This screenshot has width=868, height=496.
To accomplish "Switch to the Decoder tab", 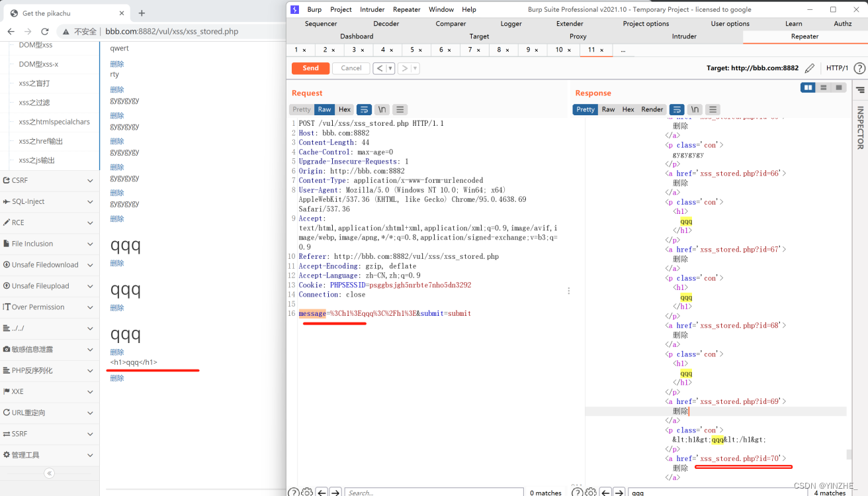I will [x=386, y=23].
